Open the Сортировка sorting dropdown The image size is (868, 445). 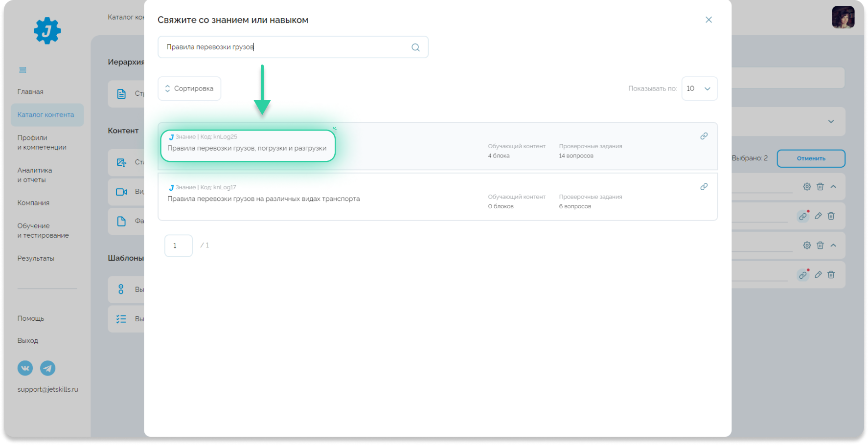click(189, 89)
